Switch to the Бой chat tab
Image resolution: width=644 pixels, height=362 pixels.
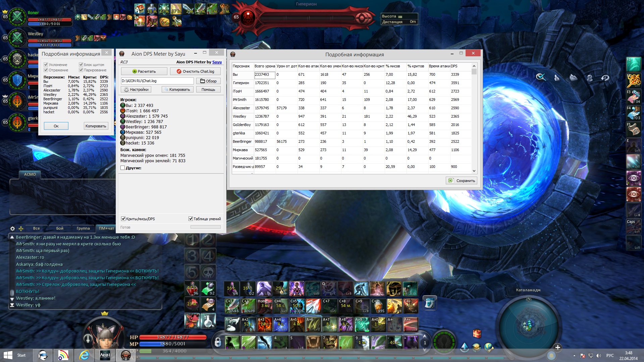point(60,228)
